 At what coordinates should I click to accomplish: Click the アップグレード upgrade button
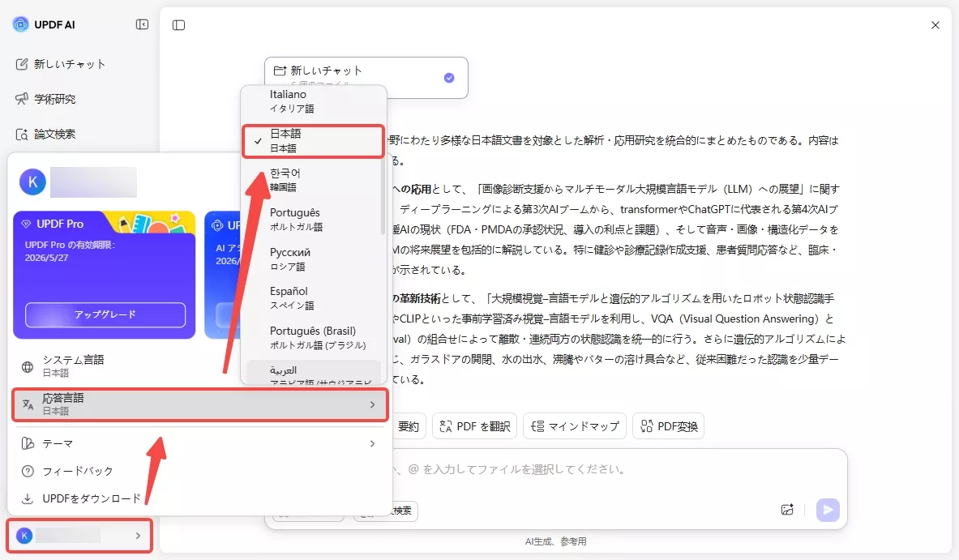click(105, 315)
